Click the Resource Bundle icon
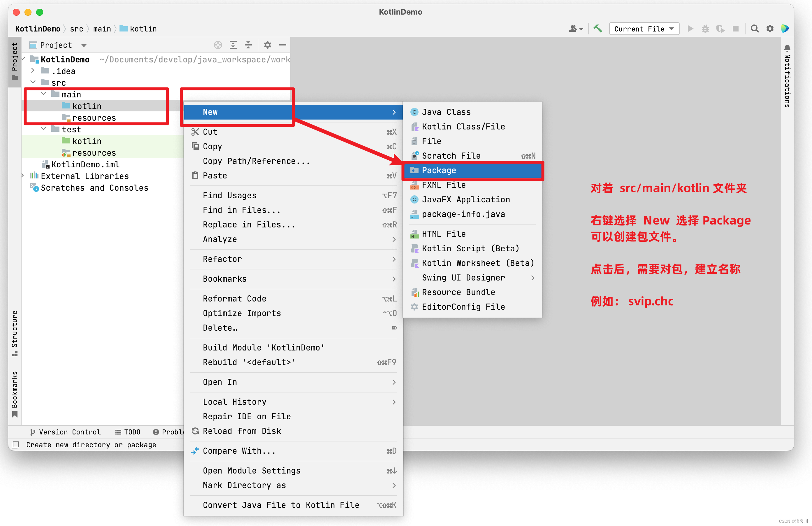 click(x=414, y=292)
